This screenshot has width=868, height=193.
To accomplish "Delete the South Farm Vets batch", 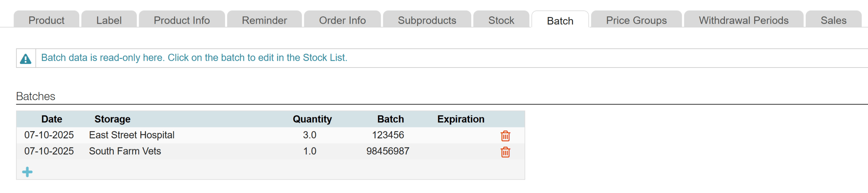I will (505, 152).
